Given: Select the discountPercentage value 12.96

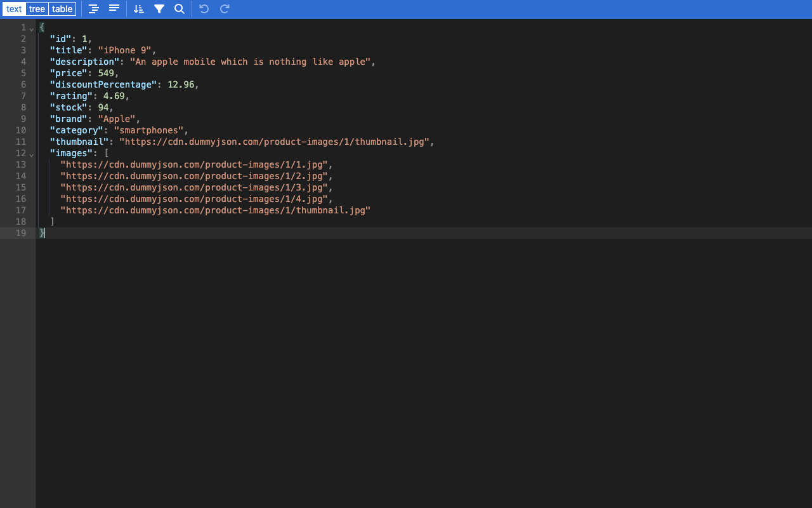Looking at the screenshot, I should point(181,84).
